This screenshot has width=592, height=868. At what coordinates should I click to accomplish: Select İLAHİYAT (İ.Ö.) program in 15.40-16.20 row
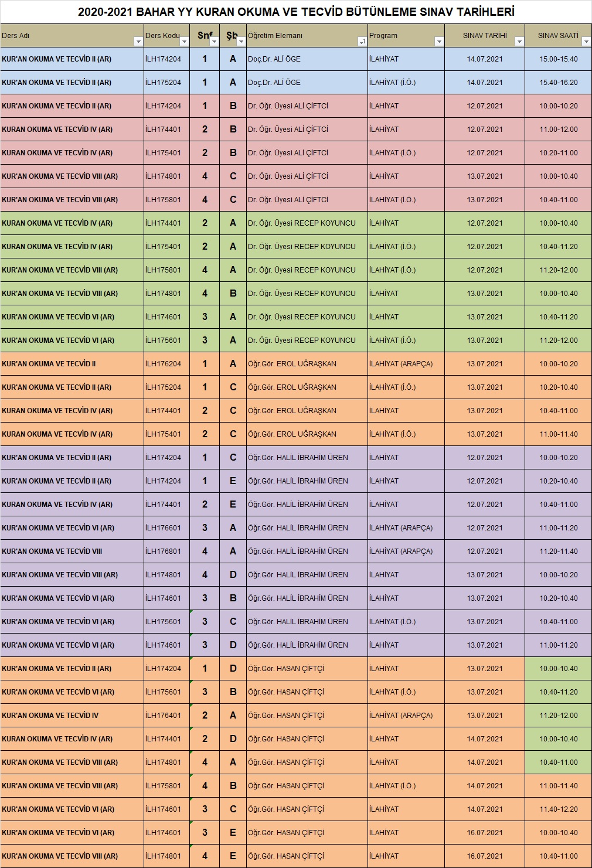click(x=406, y=83)
